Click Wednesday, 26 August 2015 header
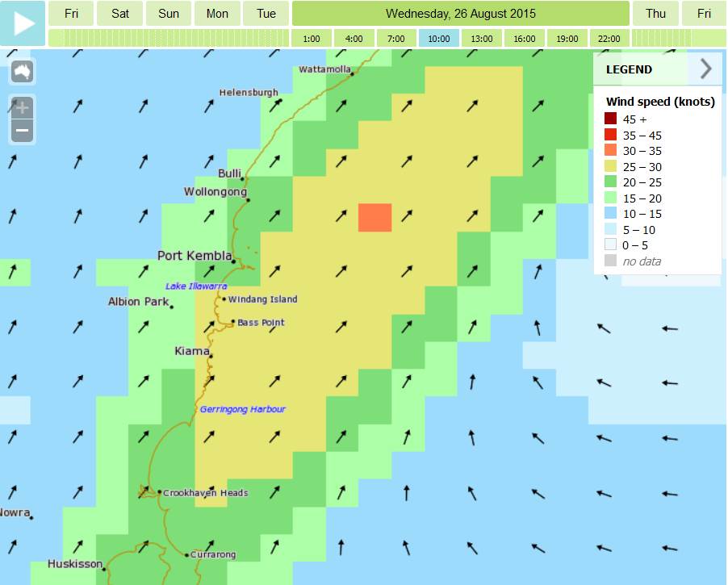Viewport: 728px width, 585px height. [x=460, y=14]
